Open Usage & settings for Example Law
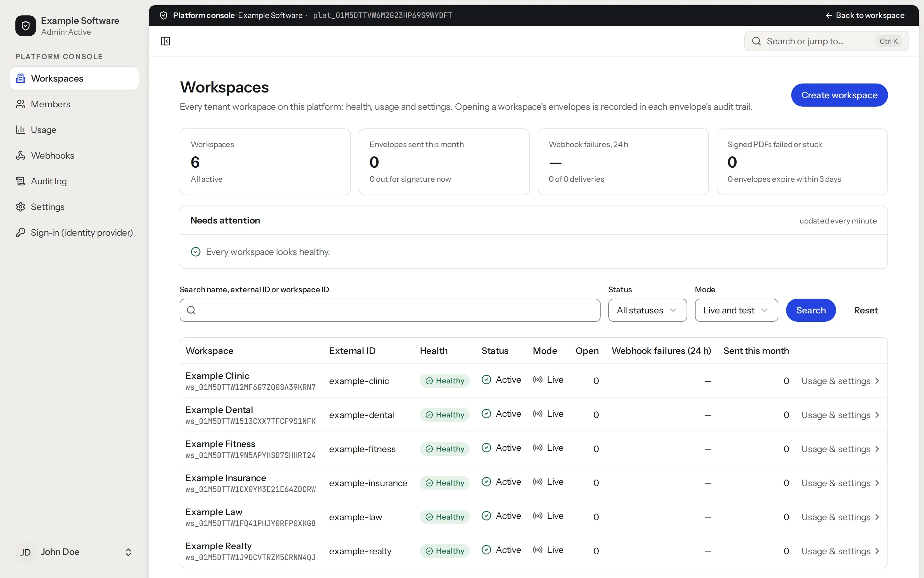Image resolution: width=924 pixels, height=578 pixels. 840,517
